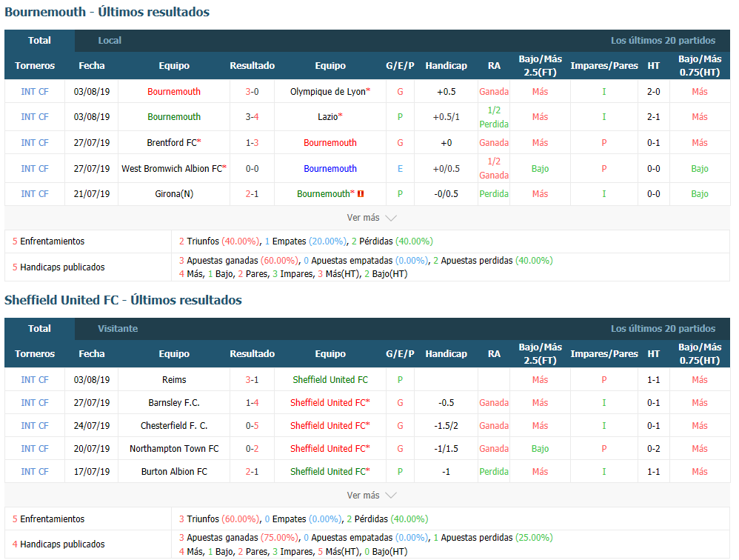Open INT CF link in the Chesterfield row
The height and width of the screenshot is (560, 739).
[34, 426]
